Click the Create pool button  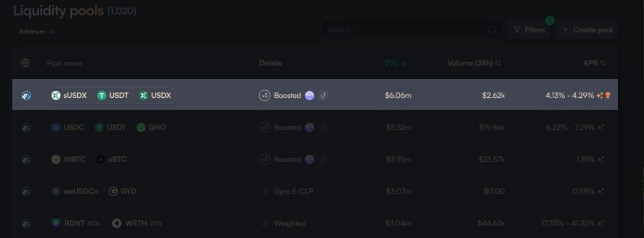[x=587, y=30]
